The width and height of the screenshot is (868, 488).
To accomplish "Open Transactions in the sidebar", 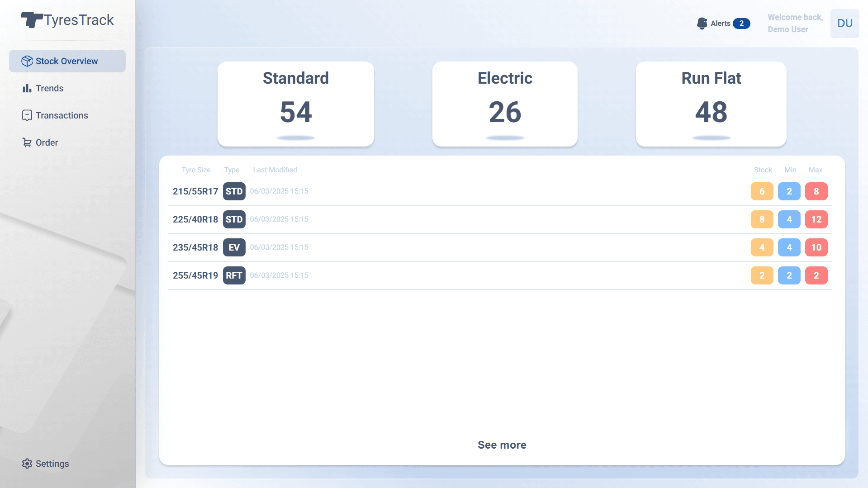I will tap(67, 115).
